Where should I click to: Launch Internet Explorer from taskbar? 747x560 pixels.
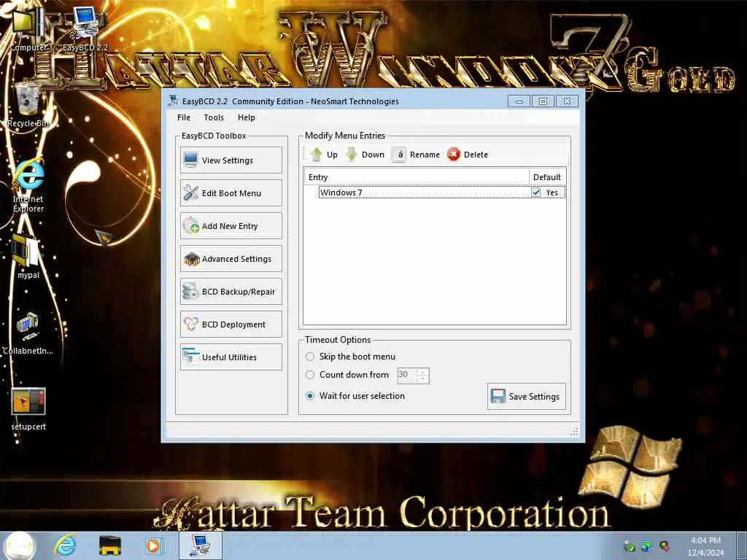click(65, 545)
